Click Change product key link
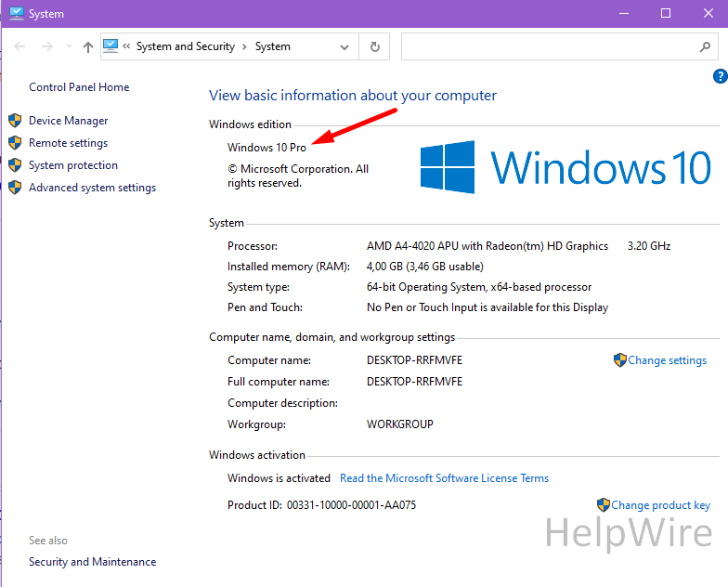 [661, 505]
